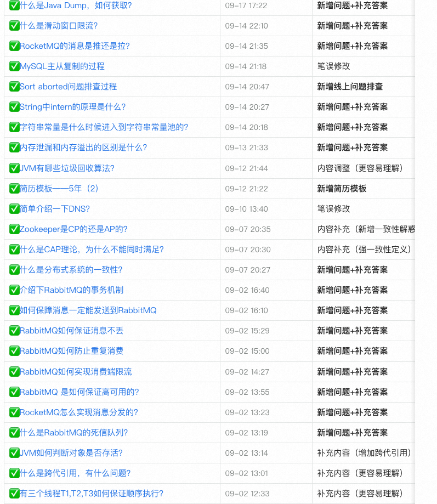Open link RocketMQ的消息是推还是拉?
The width and height of the screenshot is (437, 504).
coord(75,46)
